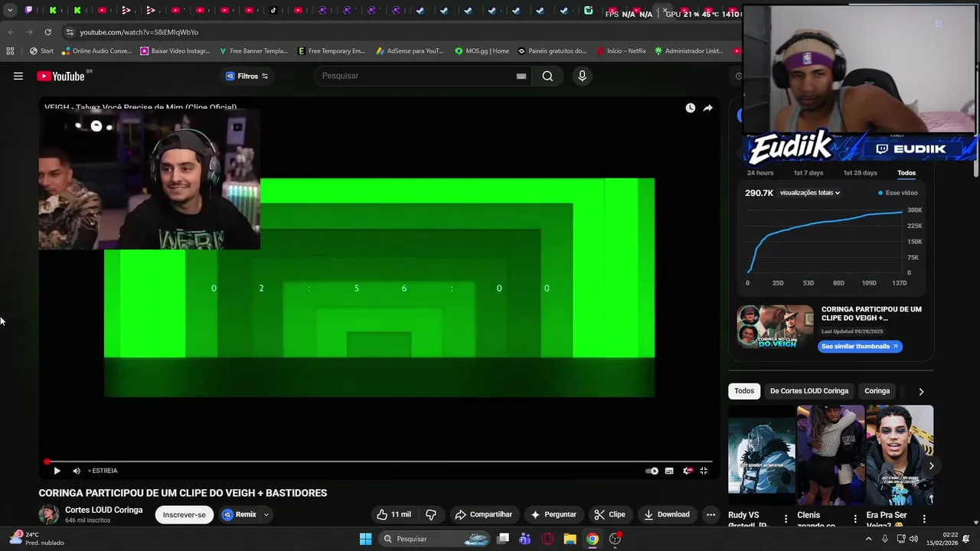Open Cortes LOUD Coringa channel avatar
This screenshot has height=551, width=980.
coord(49,514)
